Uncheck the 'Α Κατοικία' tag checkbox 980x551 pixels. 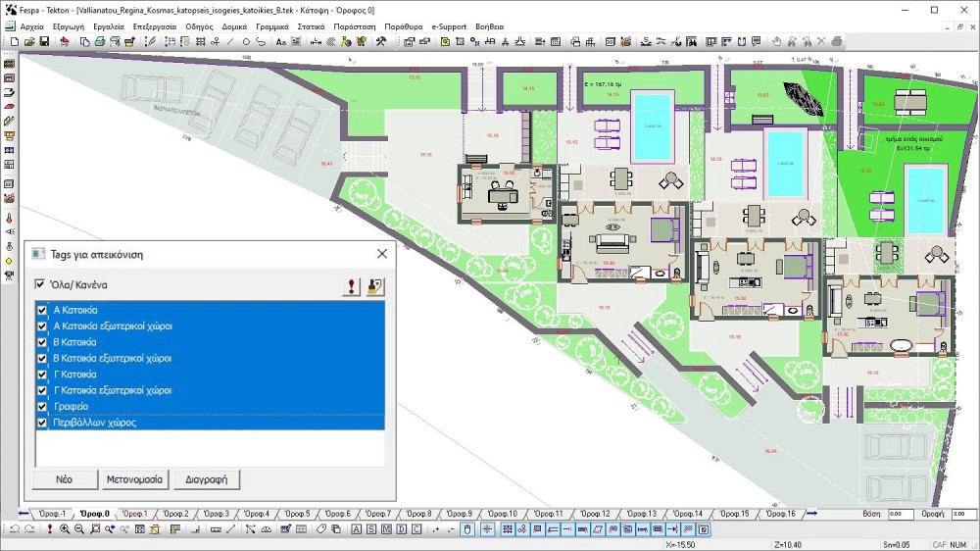click(x=42, y=310)
